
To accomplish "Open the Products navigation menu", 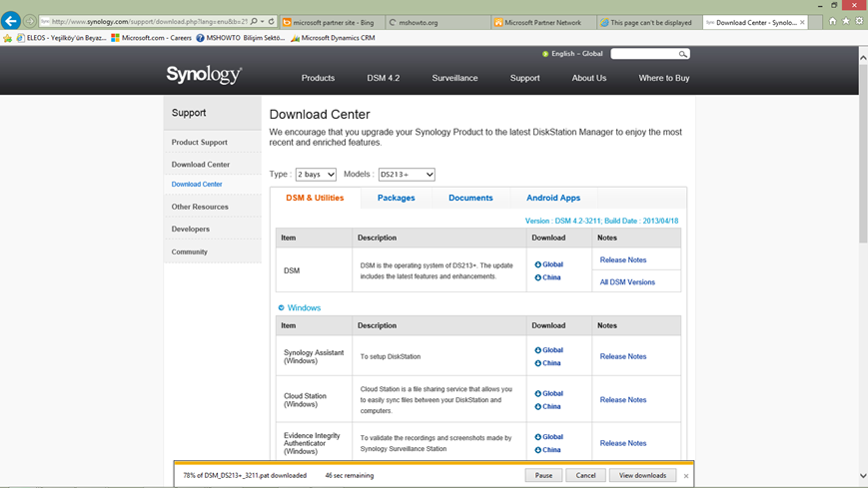I will (x=318, y=78).
